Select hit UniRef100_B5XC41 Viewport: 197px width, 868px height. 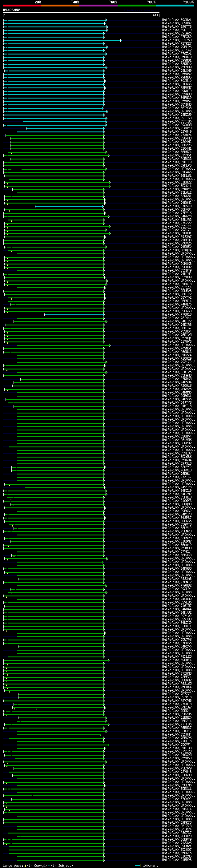click(177, 186)
